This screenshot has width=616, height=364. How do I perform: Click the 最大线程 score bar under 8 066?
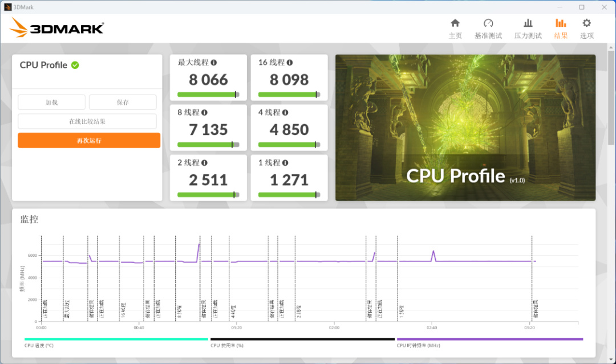point(208,95)
